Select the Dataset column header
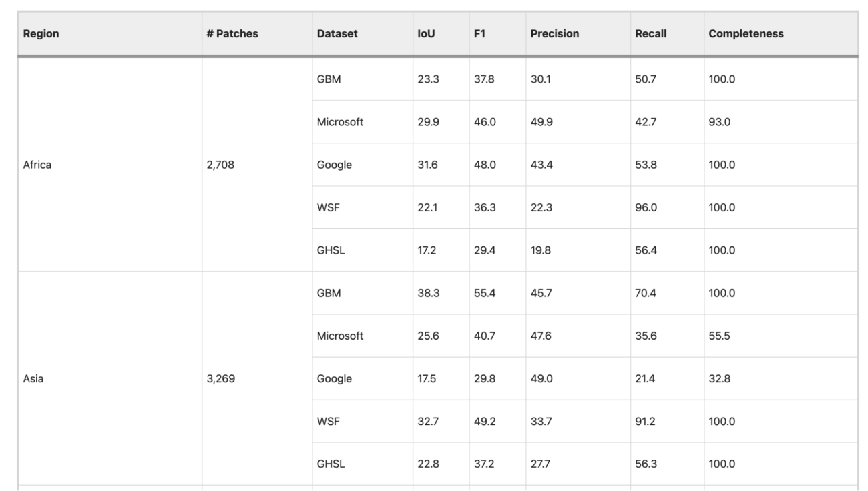Screen dimensions: 868x491 coord(338,33)
